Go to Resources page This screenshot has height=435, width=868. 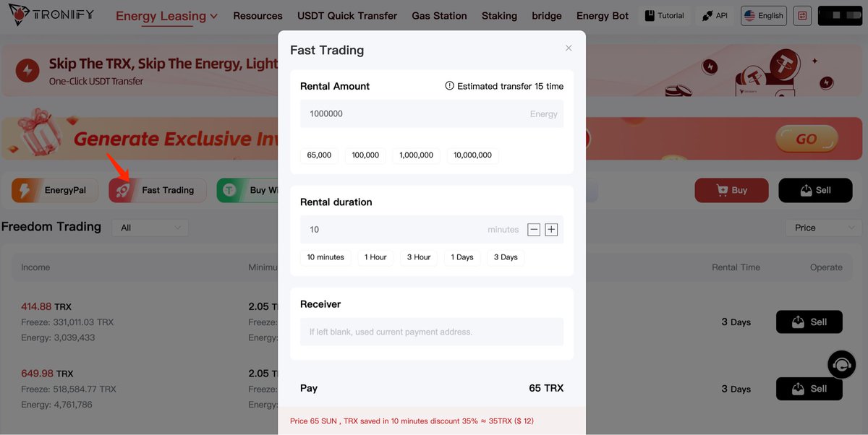coord(258,15)
